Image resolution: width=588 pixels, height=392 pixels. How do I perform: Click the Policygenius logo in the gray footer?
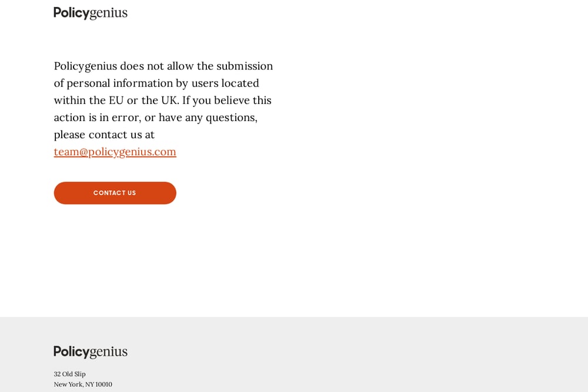pyautogui.click(x=91, y=352)
